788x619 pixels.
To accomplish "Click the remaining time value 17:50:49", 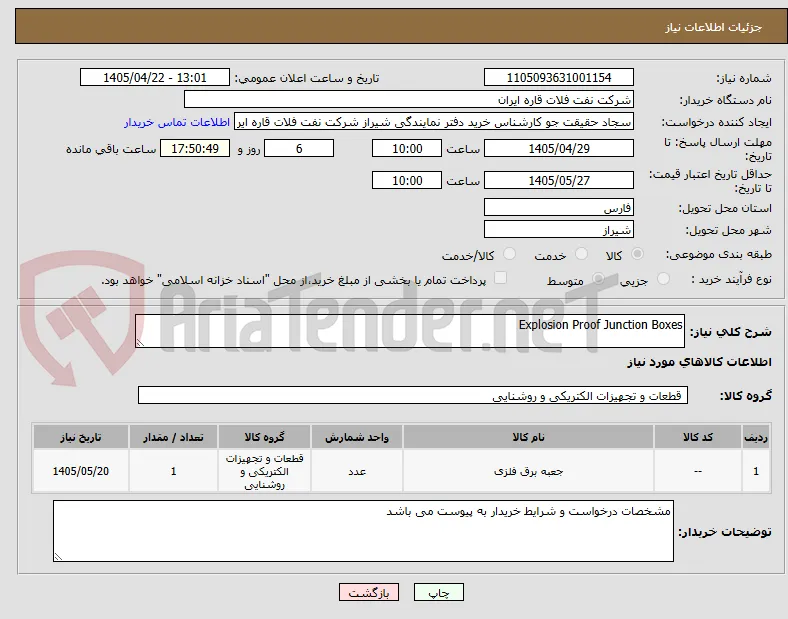I will click(x=195, y=148).
